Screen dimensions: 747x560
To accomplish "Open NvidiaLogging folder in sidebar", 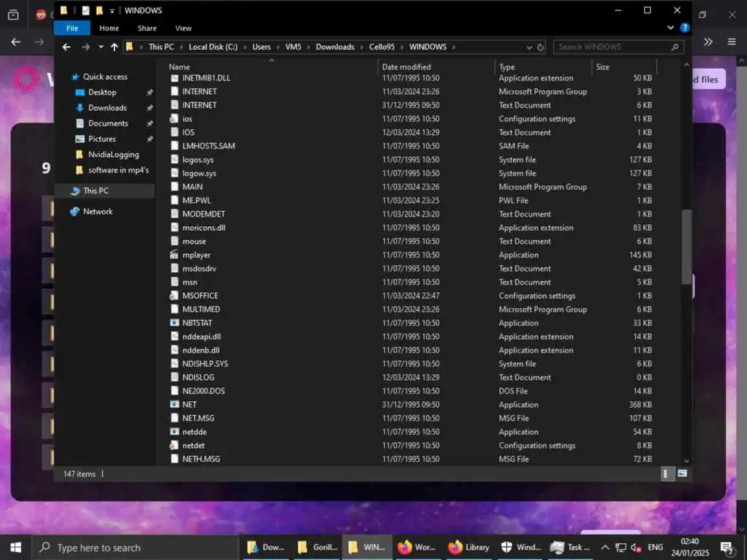I will [113, 154].
